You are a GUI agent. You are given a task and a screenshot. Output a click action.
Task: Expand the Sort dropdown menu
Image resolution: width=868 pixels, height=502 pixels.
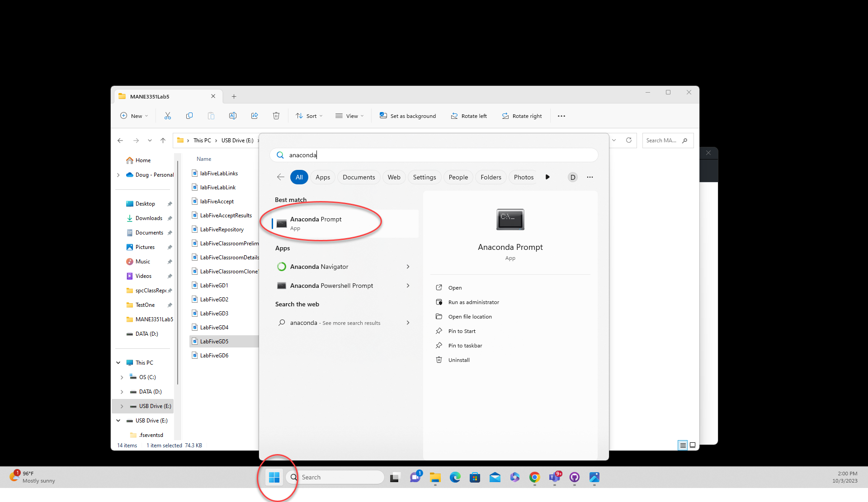[309, 116]
